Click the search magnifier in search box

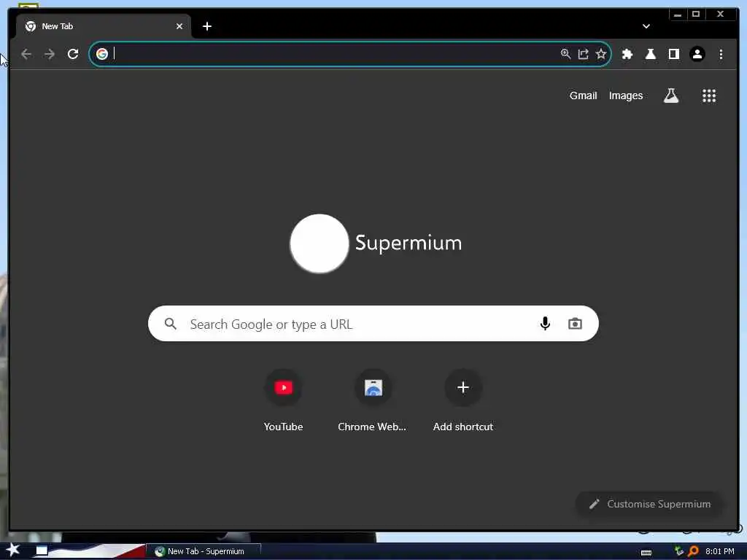[170, 324]
